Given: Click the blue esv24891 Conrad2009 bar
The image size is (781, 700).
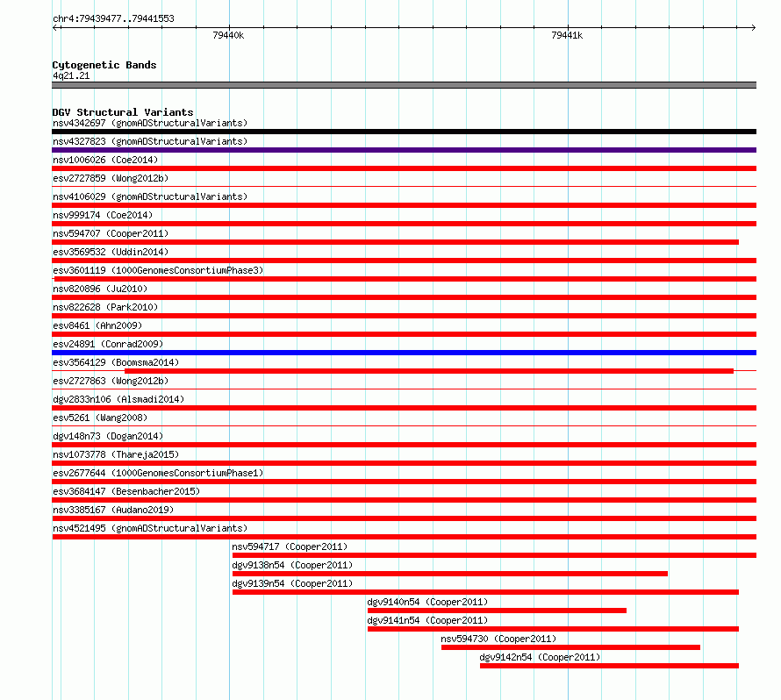Looking at the screenshot, I should (x=404, y=353).
